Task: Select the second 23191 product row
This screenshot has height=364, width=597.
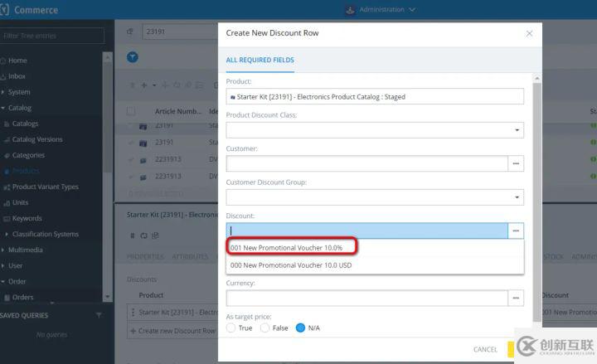Action: click(x=166, y=143)
